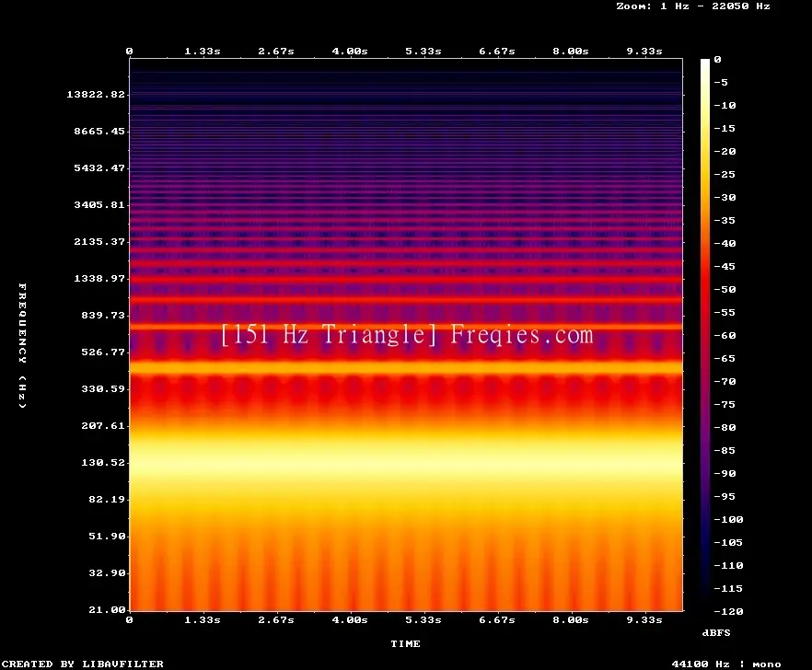Click the -40 dBFS scale value
Screen dimensions: 812x670
[725, 243]
